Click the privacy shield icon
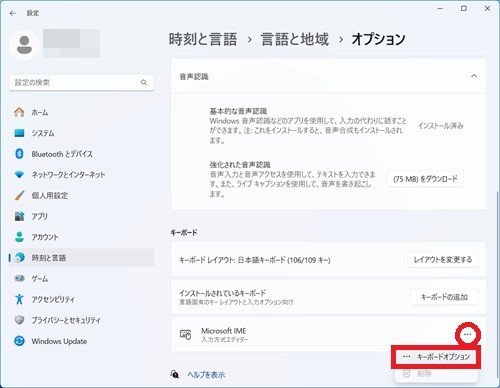Image resolution: width=500 pixels, height=388 pixels. coord(19,320)
